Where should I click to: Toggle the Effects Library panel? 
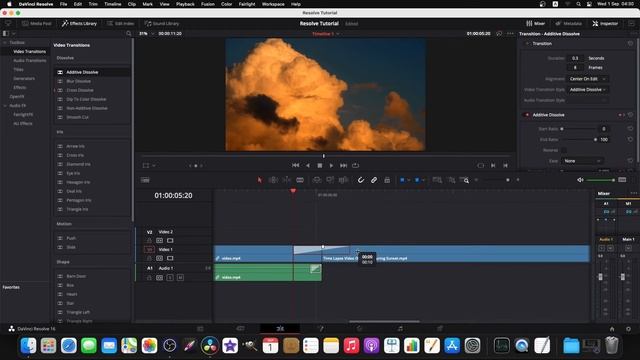pos(79,24)
